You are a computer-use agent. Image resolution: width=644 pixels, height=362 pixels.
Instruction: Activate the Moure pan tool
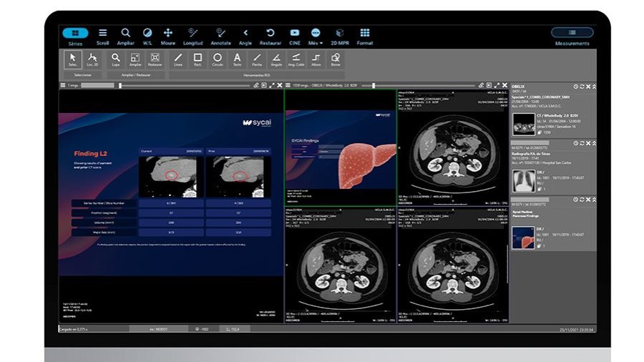pyautogui.click(x=167, y=36)
